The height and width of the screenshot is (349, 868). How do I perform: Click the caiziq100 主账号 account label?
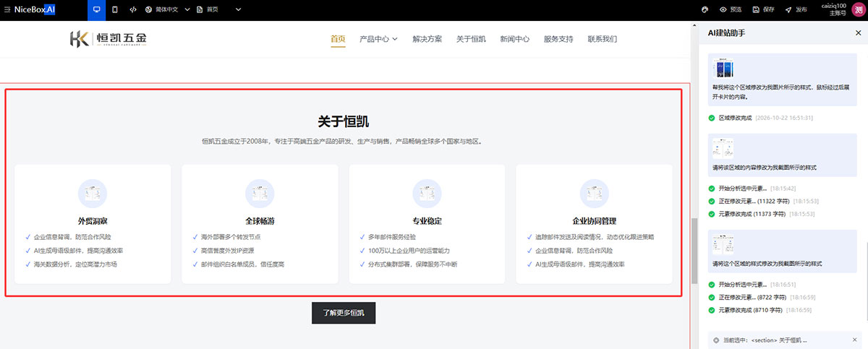833,9
